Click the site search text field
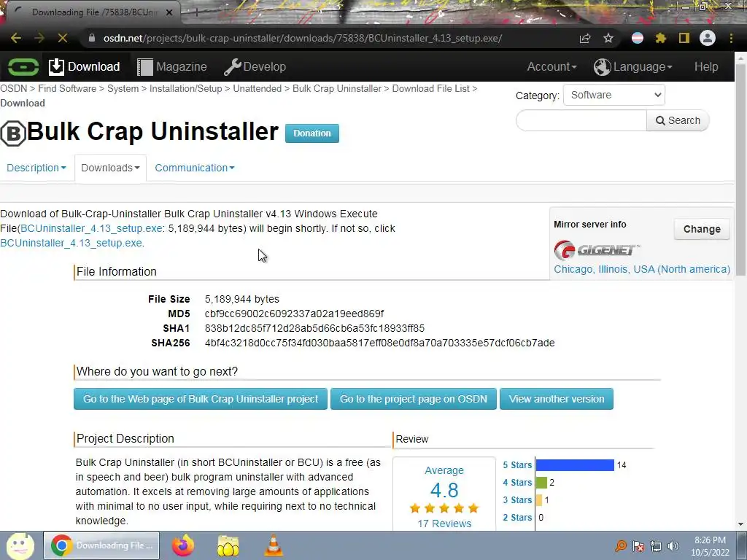The height and width of the screenshot is (560, 747). click(581, 120)
